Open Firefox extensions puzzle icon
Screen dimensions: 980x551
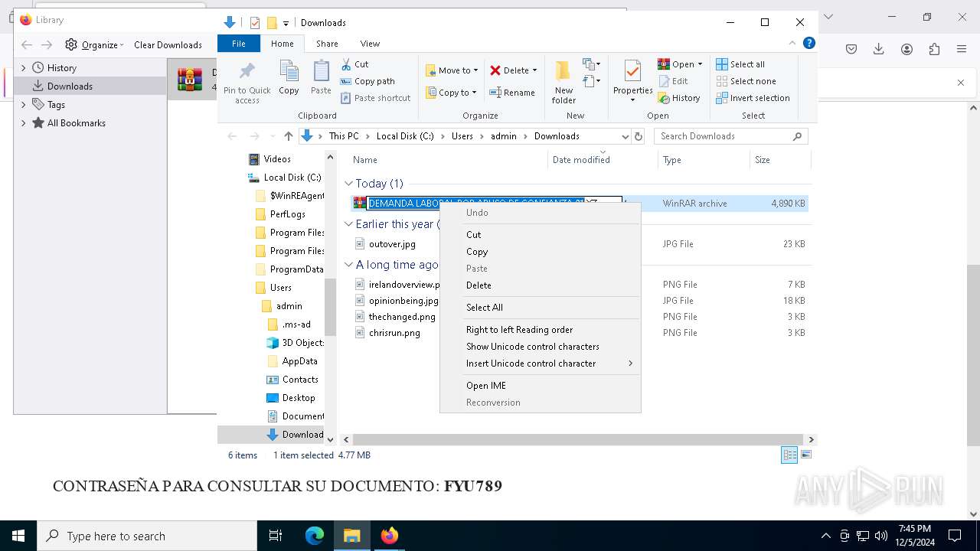(934, 49)
